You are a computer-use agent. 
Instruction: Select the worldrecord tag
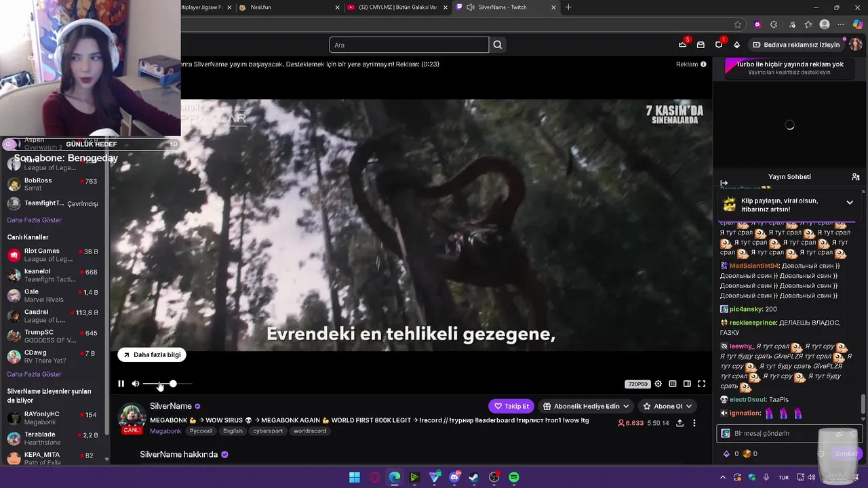coord(310,431)
